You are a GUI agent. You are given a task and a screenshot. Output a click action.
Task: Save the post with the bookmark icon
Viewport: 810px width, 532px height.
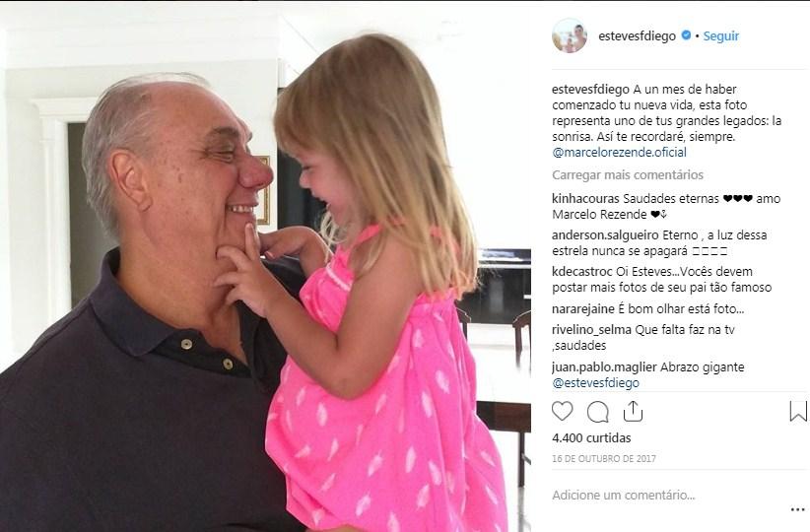(798, 411)
